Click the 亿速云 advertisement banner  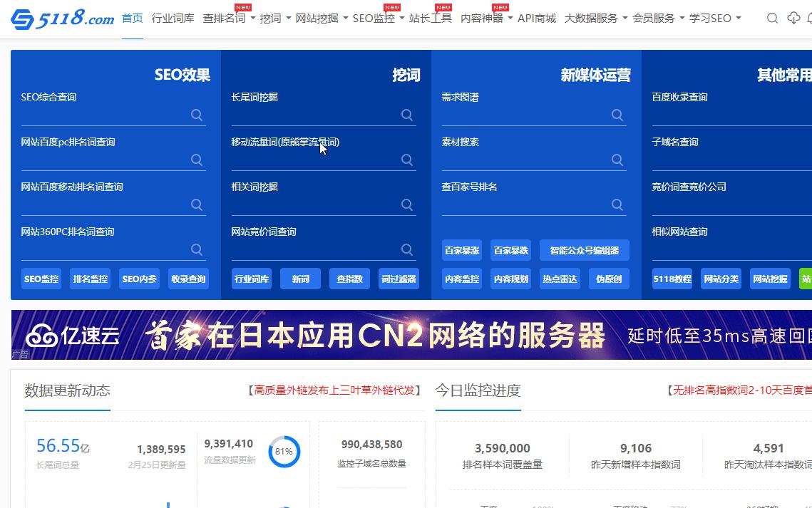pyautogui.click(x=411, y=335)
